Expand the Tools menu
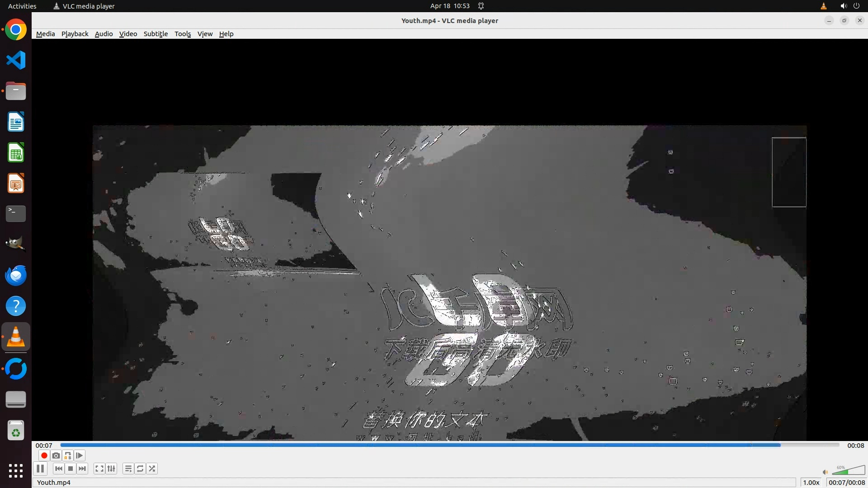This screenshot has height=488, width=868. [183, 34]
